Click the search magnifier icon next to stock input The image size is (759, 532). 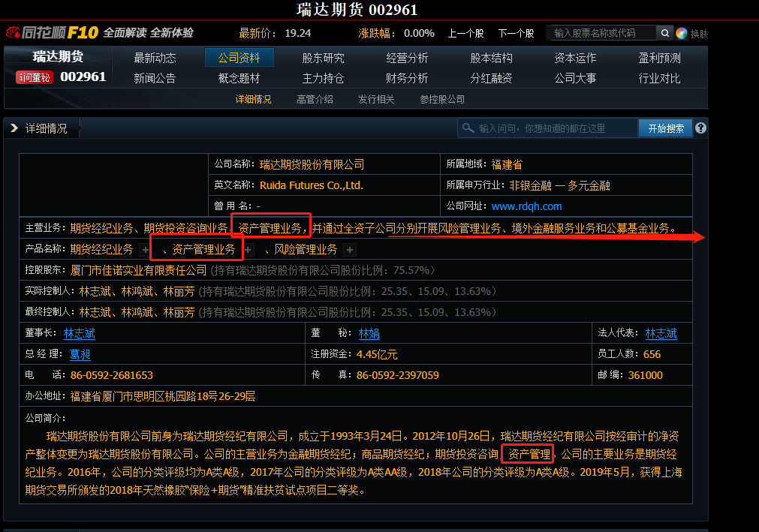tap(664, 33)
